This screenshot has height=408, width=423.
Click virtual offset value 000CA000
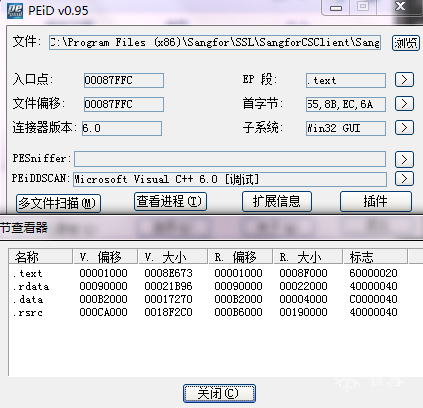pos(103,312)
